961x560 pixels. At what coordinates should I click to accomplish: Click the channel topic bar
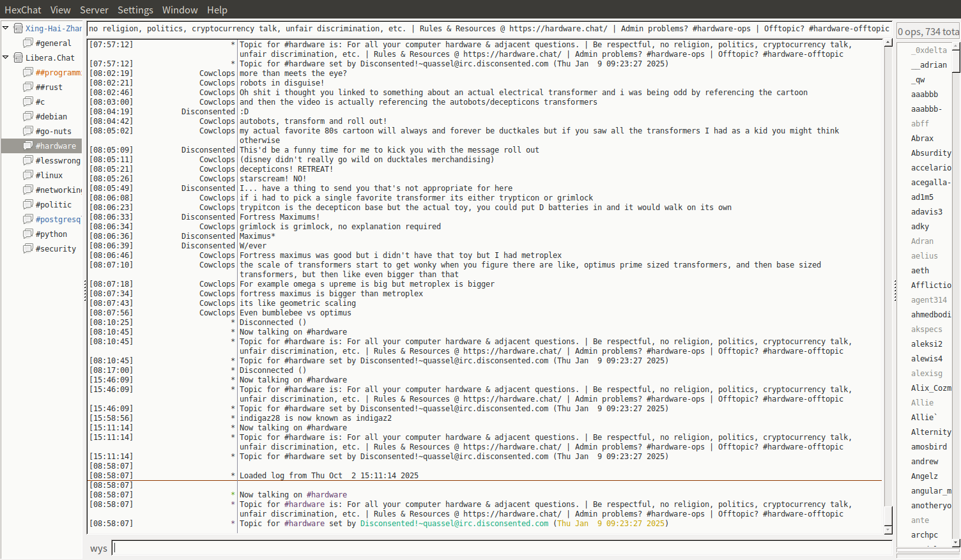click(489, 28)
